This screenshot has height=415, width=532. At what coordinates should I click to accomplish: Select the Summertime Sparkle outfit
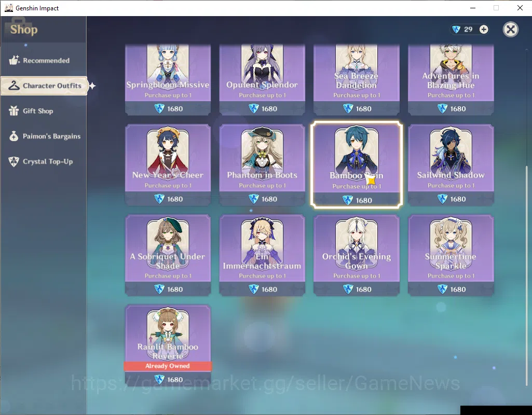[451, 255]
